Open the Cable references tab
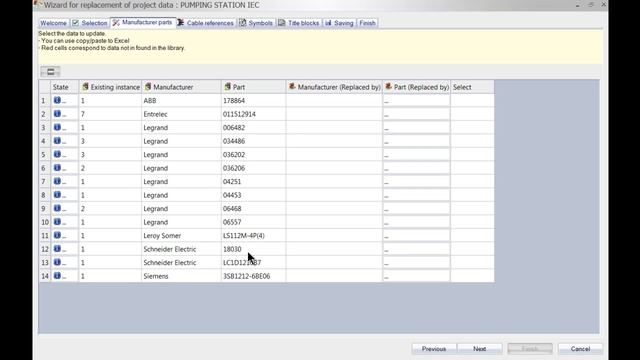 tap(206, 23)
